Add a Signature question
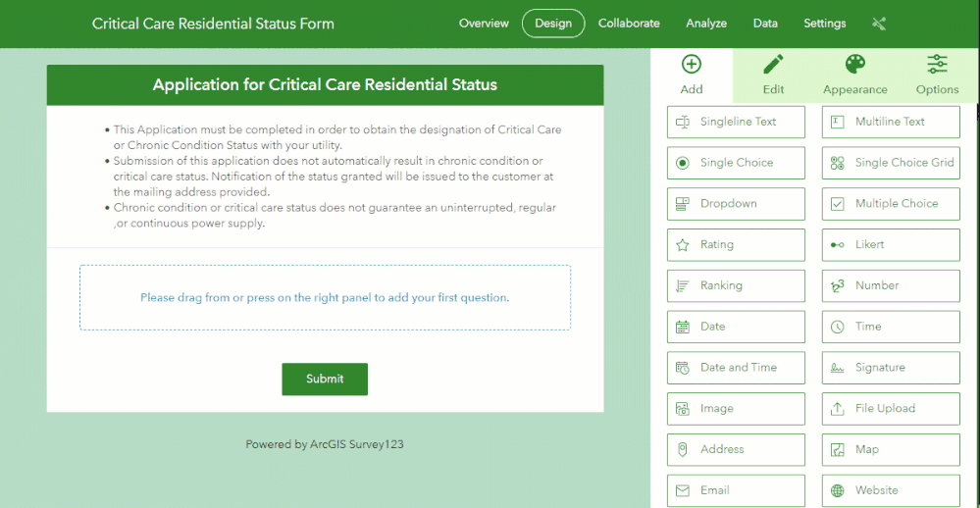The width and height of the screenshot is (980, 508). 891,368
